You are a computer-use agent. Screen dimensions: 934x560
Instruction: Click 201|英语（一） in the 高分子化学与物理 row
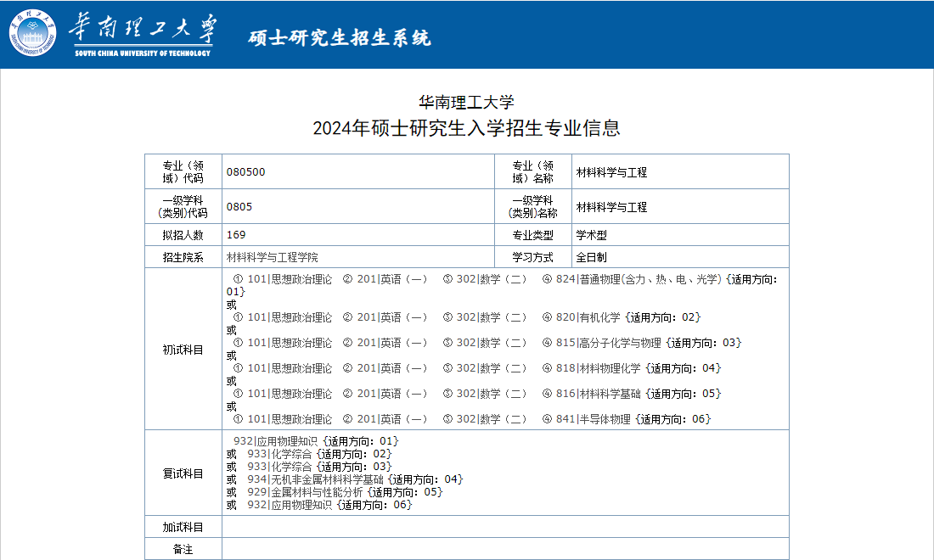[392, 343]
